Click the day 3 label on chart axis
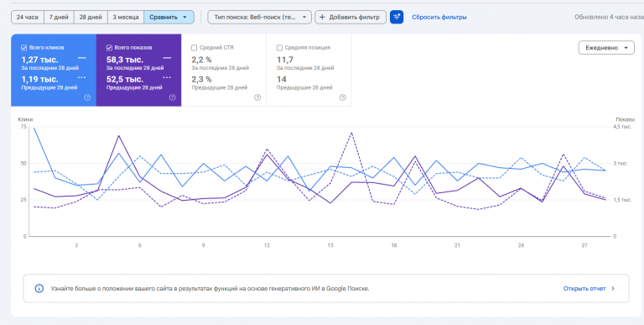Image resolution: width=644 pixels, height=325 pixels. [x=76, y=245]
